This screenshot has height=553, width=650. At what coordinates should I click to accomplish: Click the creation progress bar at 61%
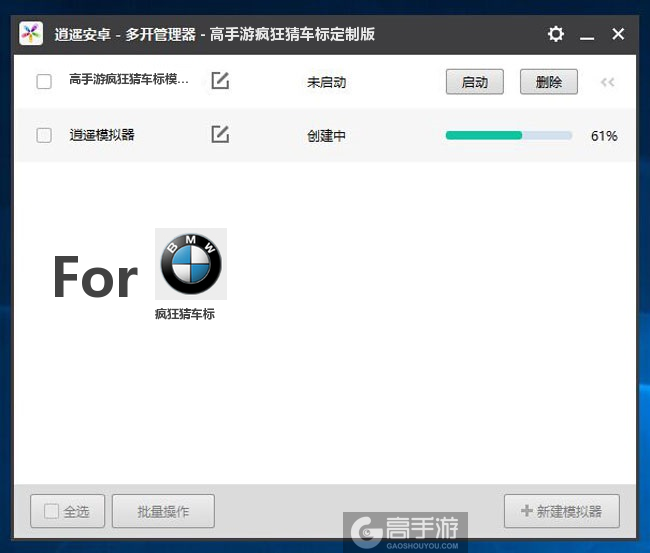pyautogui.click(x=509, y=135)
